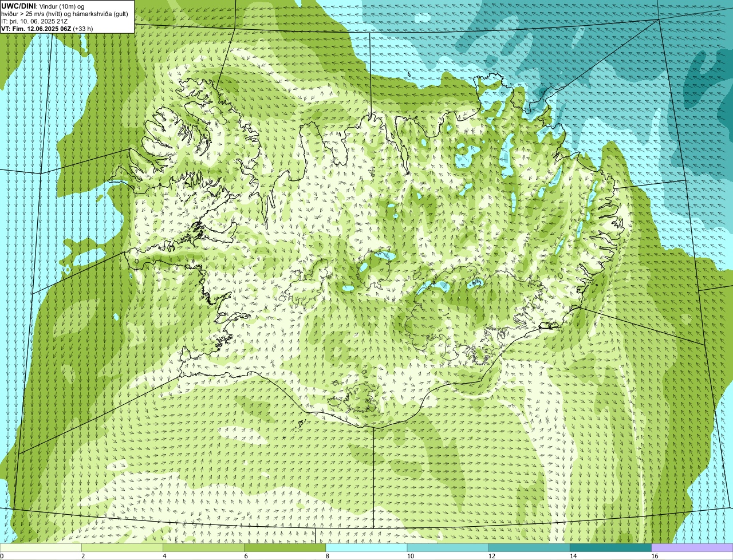Click the 4–6 m/s green legend swatch
The height and width of the screenshot is (560, 733).
click(x=203, y=547)
